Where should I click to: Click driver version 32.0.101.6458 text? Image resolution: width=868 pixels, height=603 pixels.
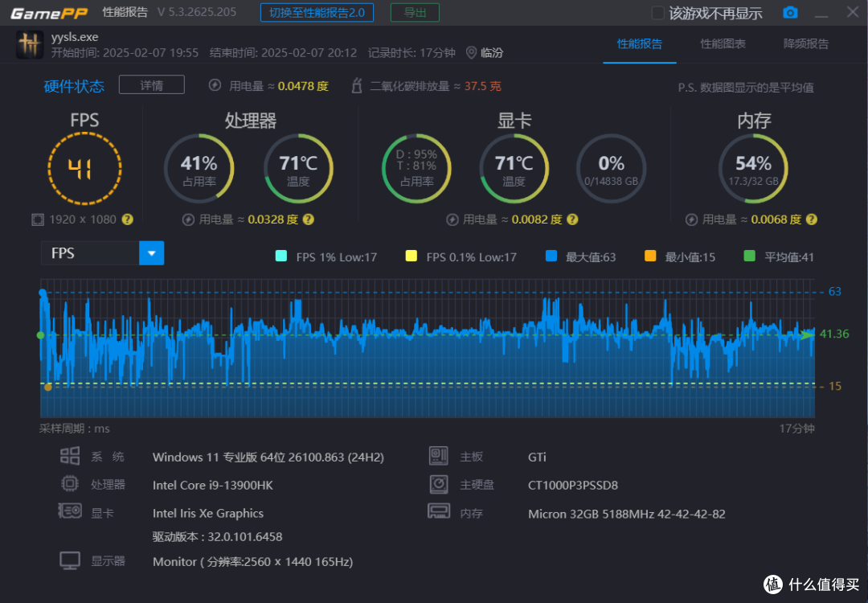coord(218,536)
